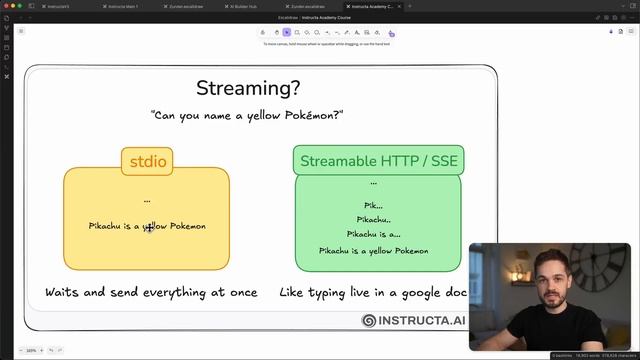
Task: Select the Rectangle shape tool
Action: (x=297, y=33)
